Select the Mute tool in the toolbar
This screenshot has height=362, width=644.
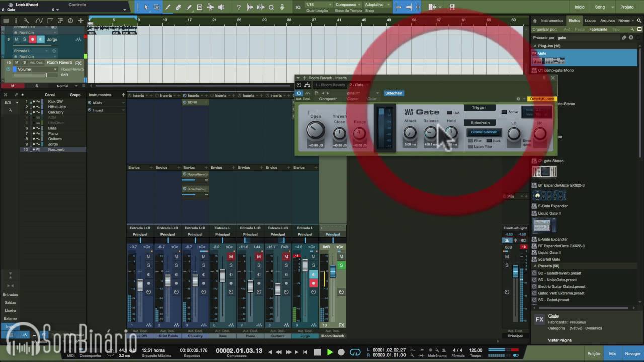[199, 7]
